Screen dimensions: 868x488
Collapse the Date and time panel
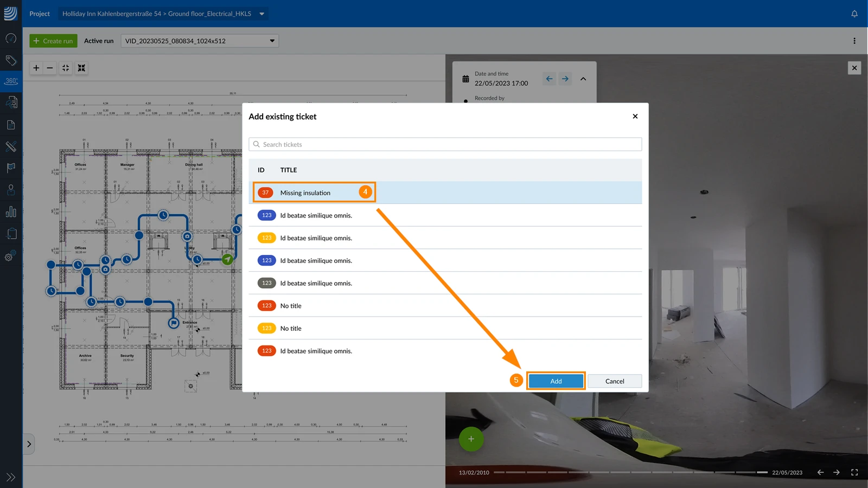tap(583, 79)
